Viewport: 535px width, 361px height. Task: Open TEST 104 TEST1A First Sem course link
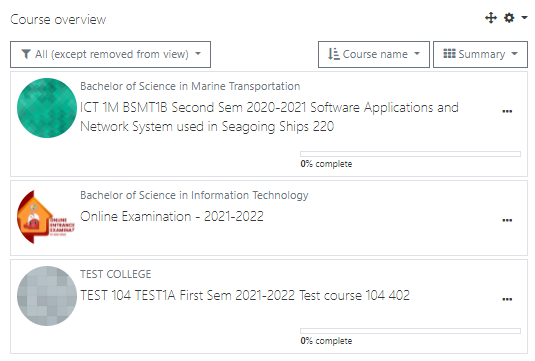click(245, 295)
